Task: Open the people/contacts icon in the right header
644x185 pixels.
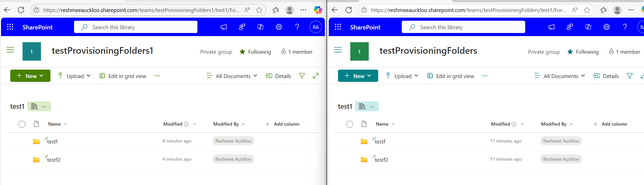Action: click(x=570, y=27)
